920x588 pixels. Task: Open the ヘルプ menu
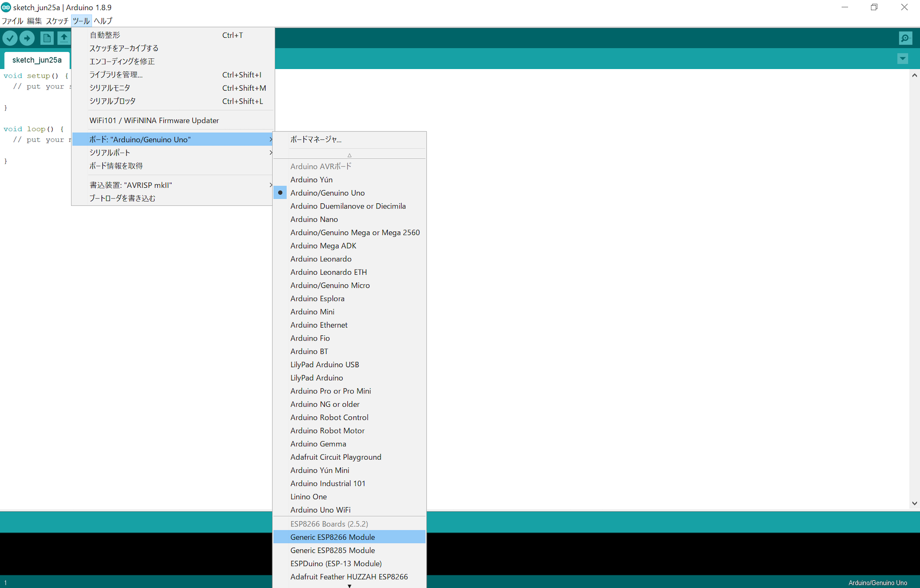pyautogui.click(x=103, y=21)
